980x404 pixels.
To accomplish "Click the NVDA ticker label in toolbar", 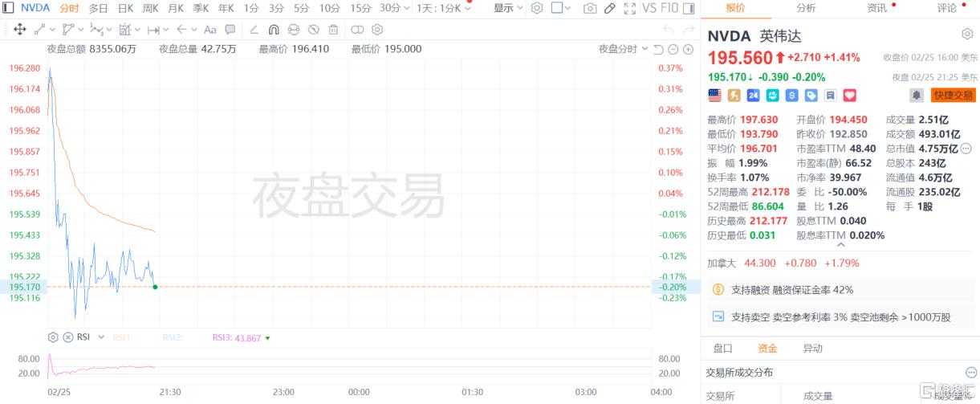I will coord(35,8).
